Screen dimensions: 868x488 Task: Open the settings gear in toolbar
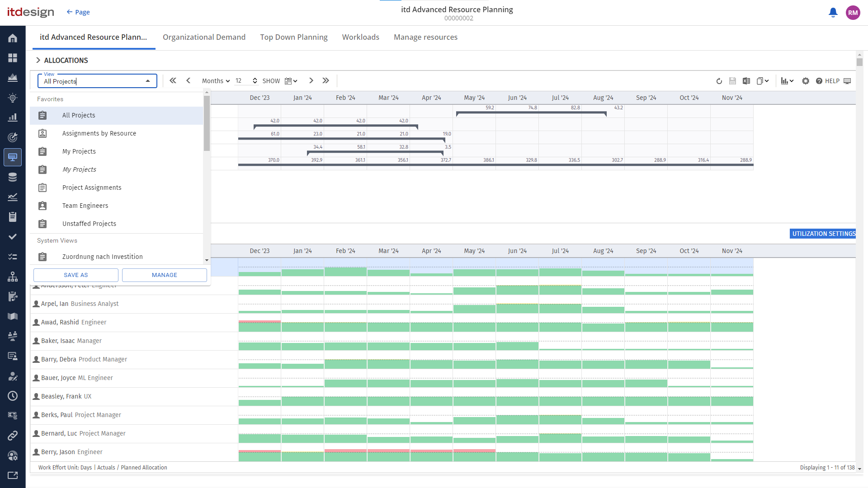coord(806,81)
